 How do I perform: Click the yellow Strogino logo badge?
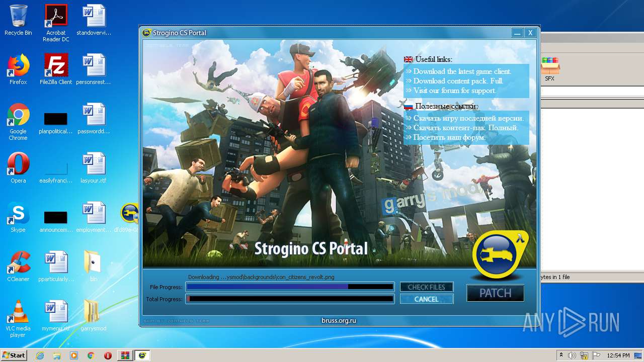500,255
